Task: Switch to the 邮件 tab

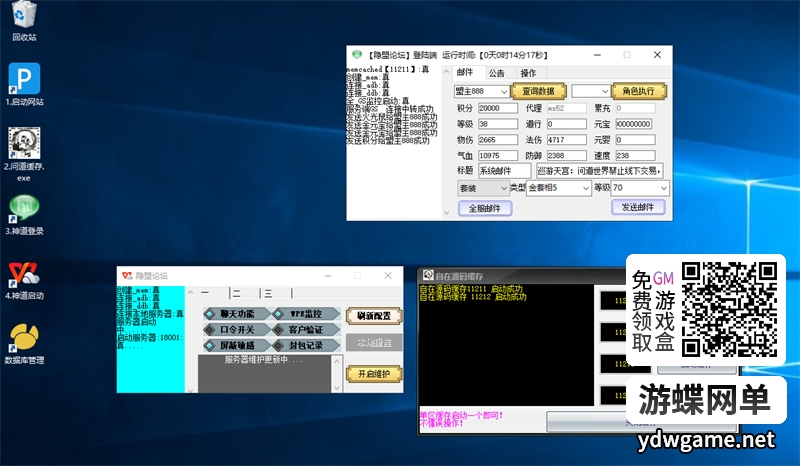Action: click(x=465, y=72)
